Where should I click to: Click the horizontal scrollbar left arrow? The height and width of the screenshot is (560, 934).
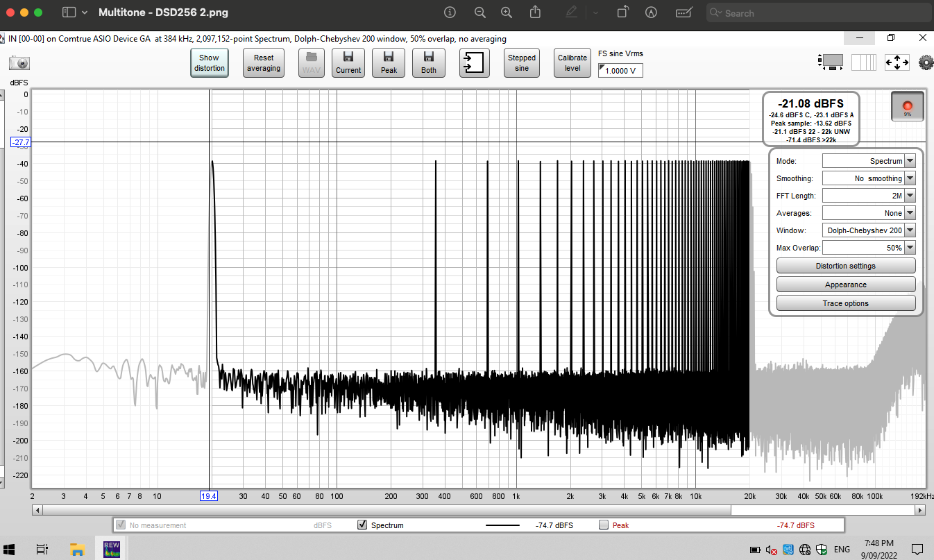point(36,510)
